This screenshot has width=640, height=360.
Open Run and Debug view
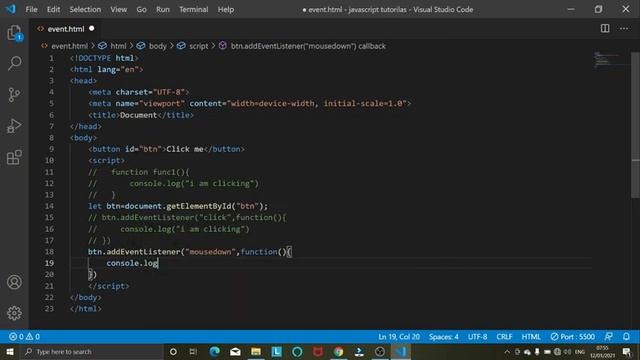(14, 126)
